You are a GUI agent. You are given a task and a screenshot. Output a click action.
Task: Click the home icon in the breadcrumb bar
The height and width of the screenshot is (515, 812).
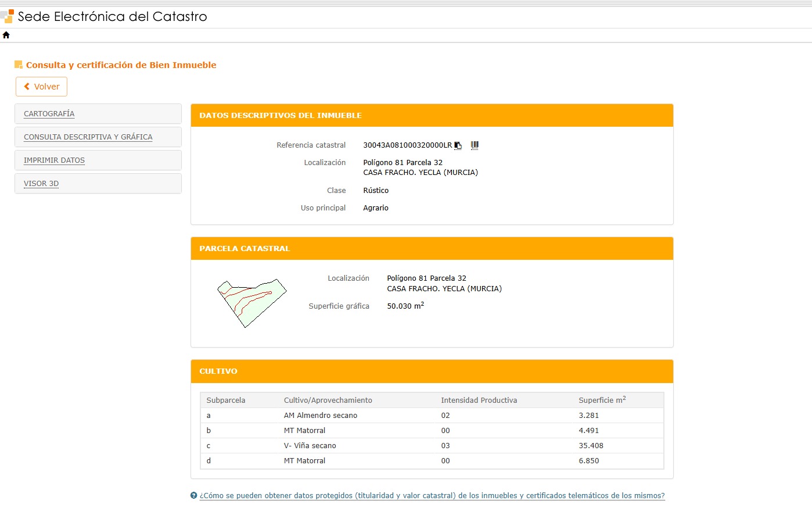(6, 35)
